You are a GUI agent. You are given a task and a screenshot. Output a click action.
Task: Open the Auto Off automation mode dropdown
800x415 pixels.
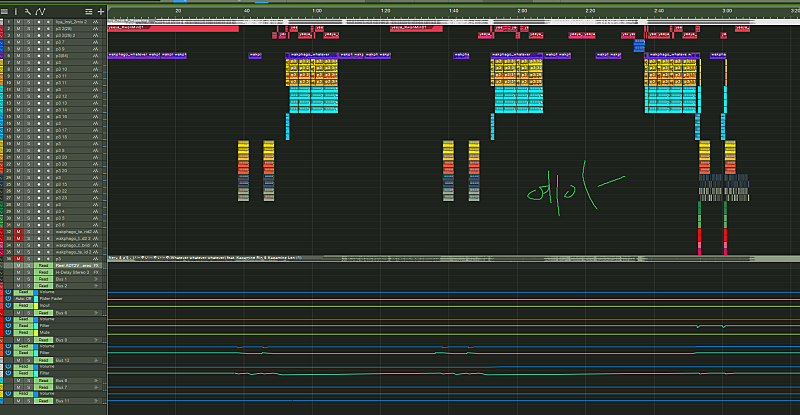(x=22, y=299)
